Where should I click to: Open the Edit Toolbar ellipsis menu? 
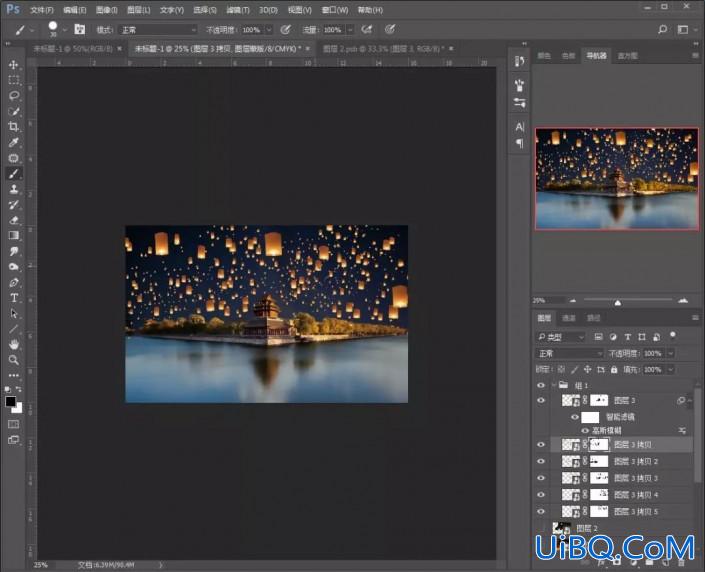coord(13,375)
